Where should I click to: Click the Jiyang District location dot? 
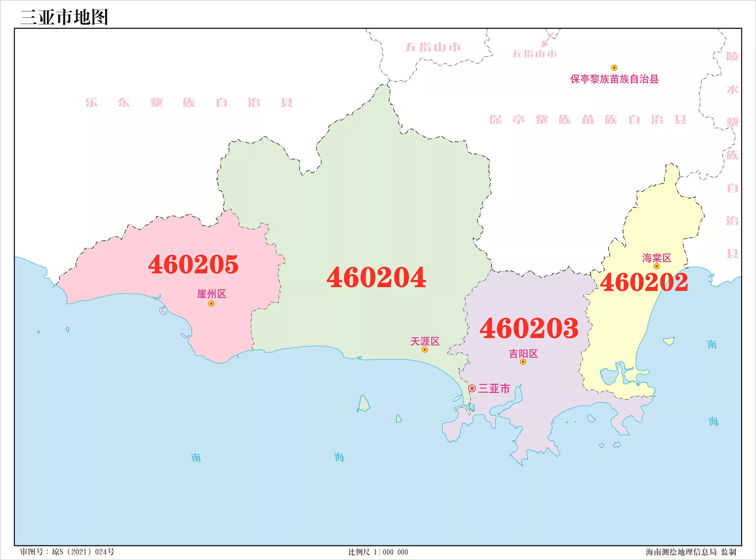523,362
